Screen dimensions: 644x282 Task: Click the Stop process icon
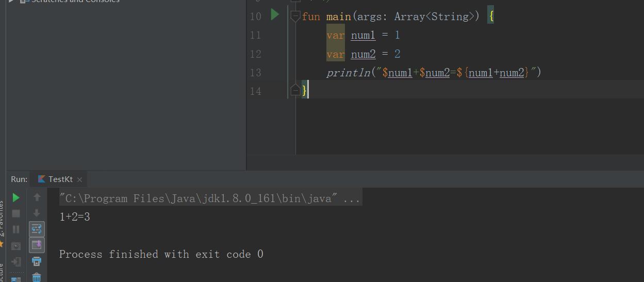point(16,213)
